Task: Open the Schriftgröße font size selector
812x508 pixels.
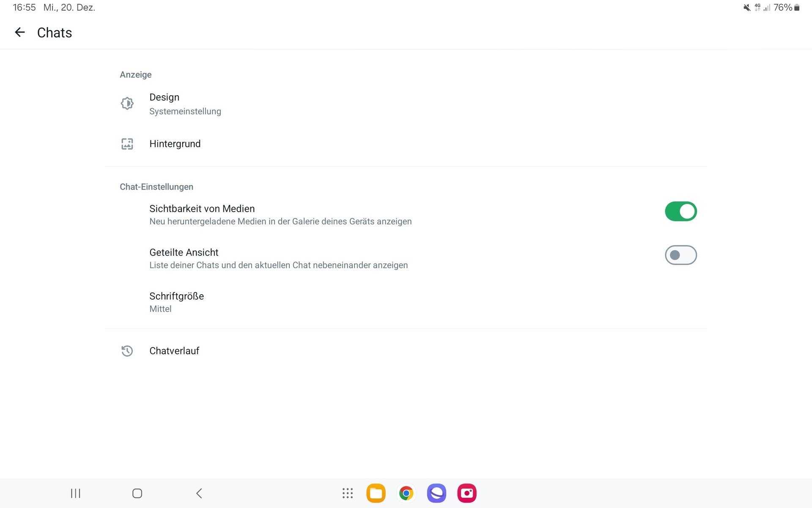Action: tap(176, 302)
